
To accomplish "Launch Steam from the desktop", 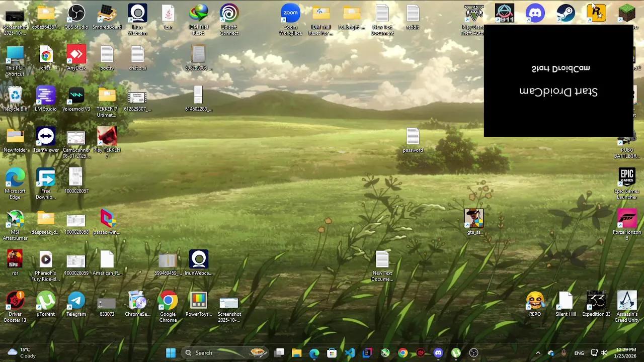I will tap(566, 13).
